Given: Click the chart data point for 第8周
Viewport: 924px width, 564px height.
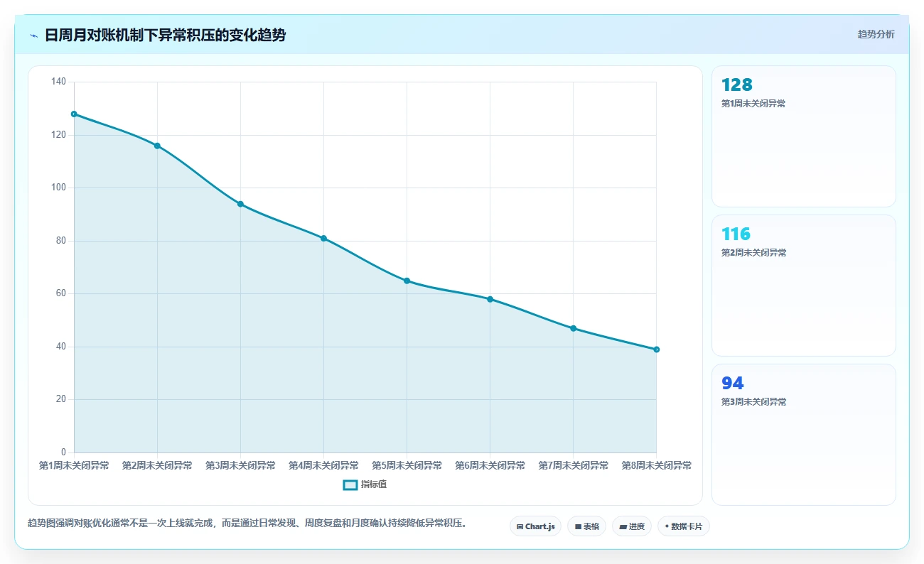Looking at the screenshot, I should click(656, 349).
